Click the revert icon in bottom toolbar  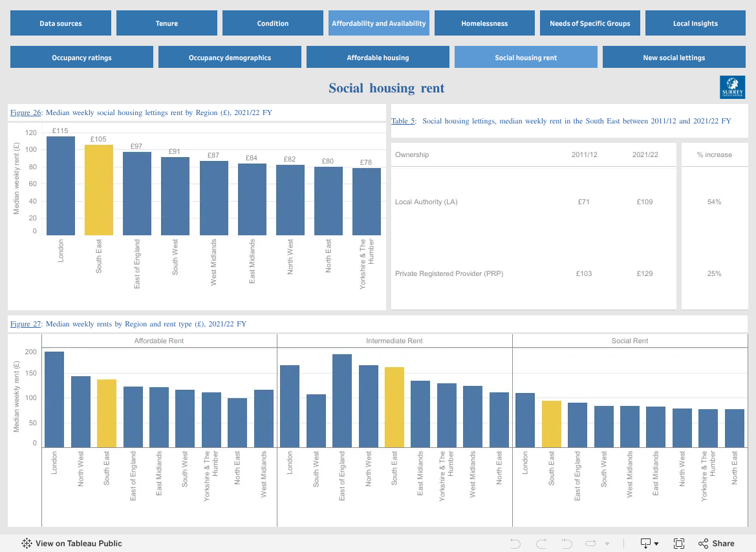click(567, 544)
